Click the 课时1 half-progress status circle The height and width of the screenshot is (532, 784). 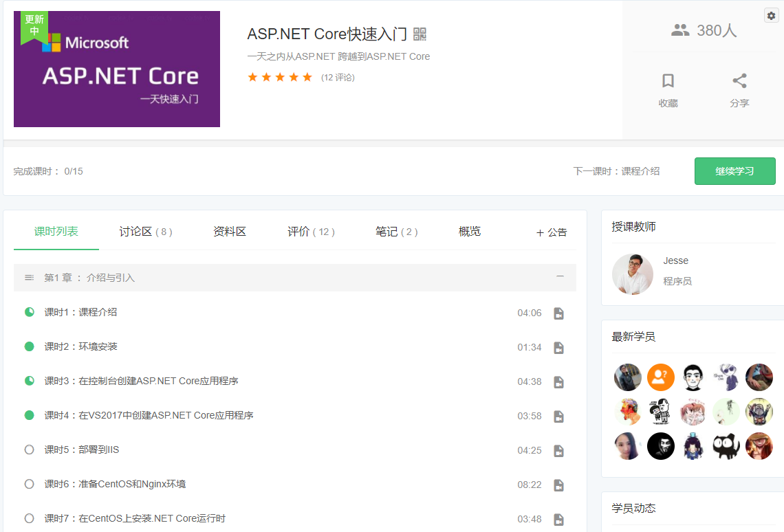click(30, 312)
